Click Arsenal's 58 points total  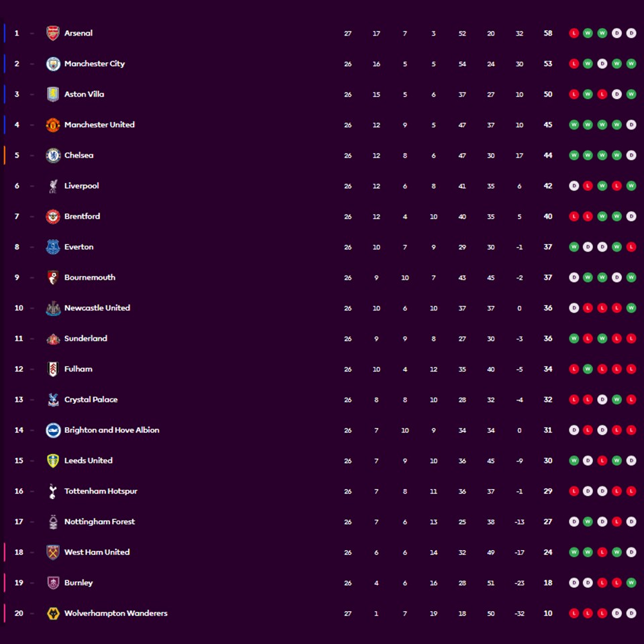(548, 33)
